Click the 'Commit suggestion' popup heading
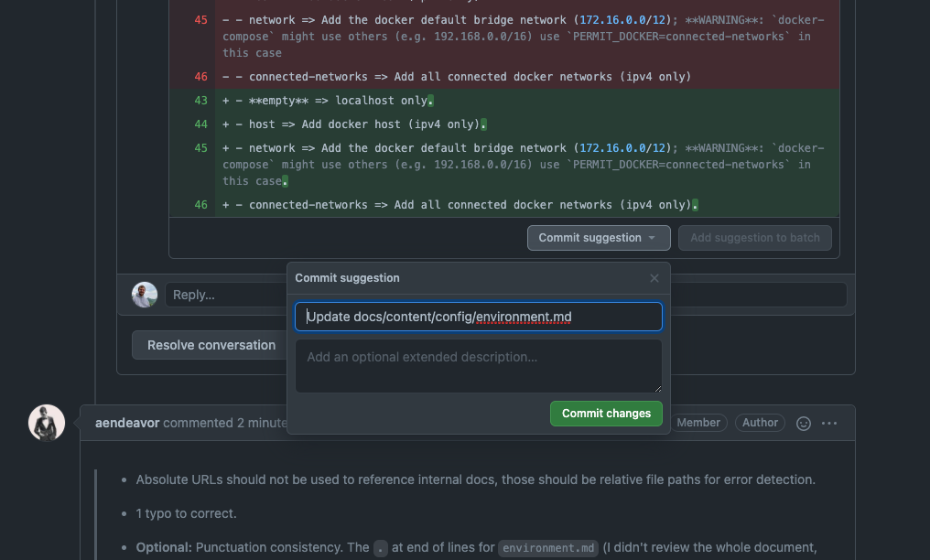This screenshot has height=560, width=930. coord(347,278)
